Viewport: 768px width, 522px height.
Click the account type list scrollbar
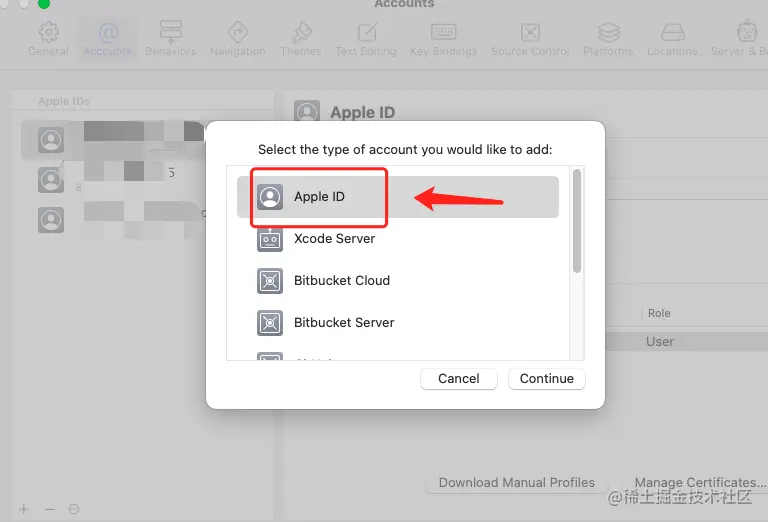[577, 220]
